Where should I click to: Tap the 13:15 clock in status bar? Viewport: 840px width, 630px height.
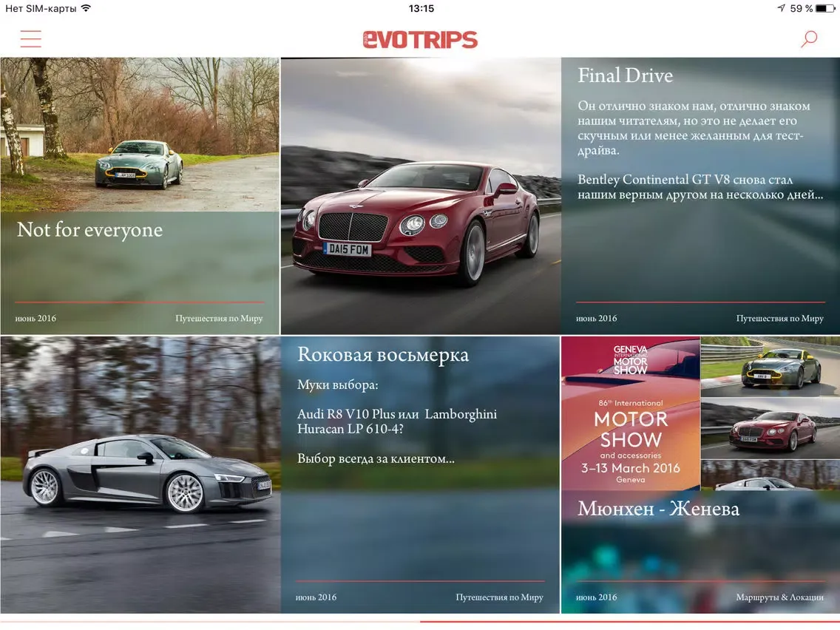click(x=421, y=8)
